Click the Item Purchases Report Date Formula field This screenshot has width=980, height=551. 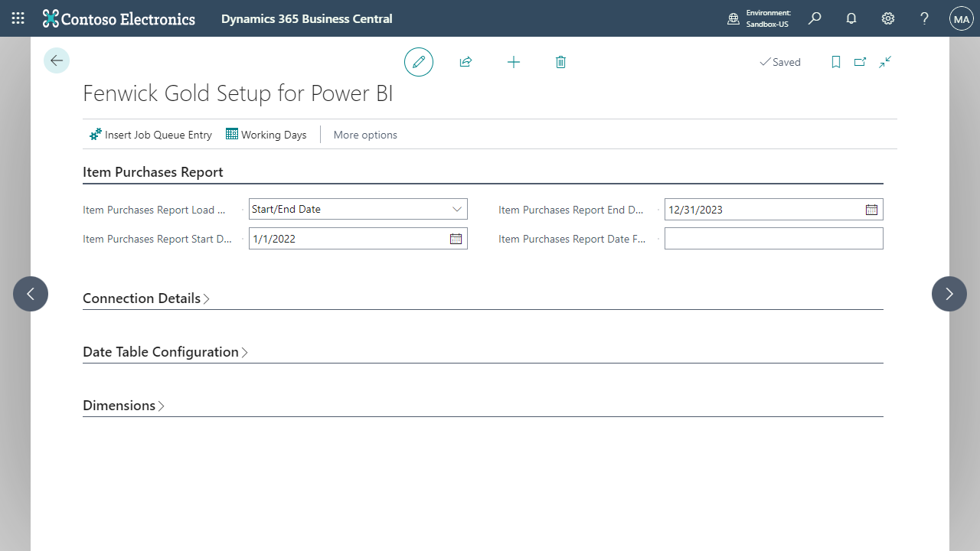coord(774,239)
